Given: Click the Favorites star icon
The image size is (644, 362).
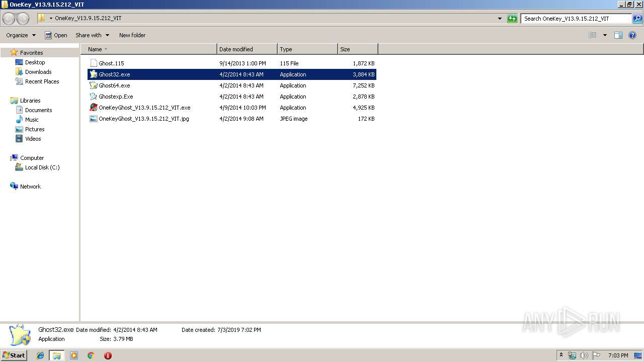Looking at the screenshot, I should click(14, 52).
